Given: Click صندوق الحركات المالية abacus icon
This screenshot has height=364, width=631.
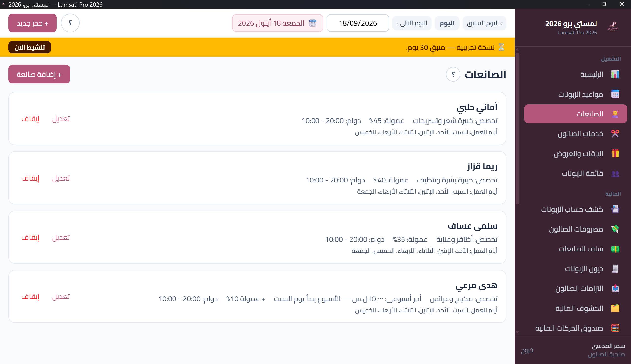Looking at the screenshot, I should pyautogui.click(x=615, y=328).
